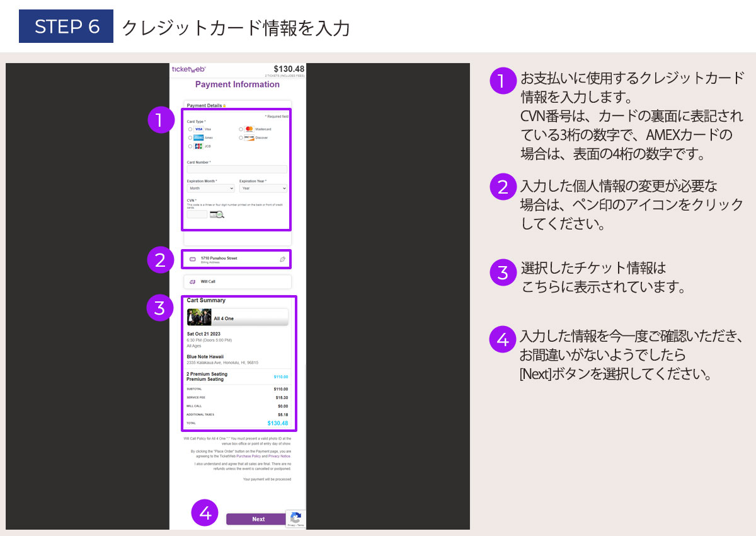Pick the JCB card type option
This screenshot has height=536, width=756.
[190, 146]
